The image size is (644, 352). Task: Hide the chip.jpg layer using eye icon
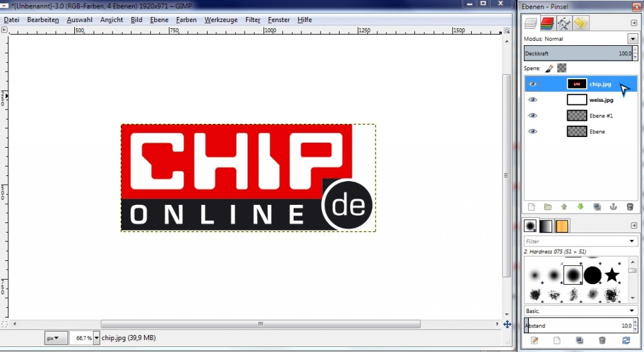click(533, 84)
